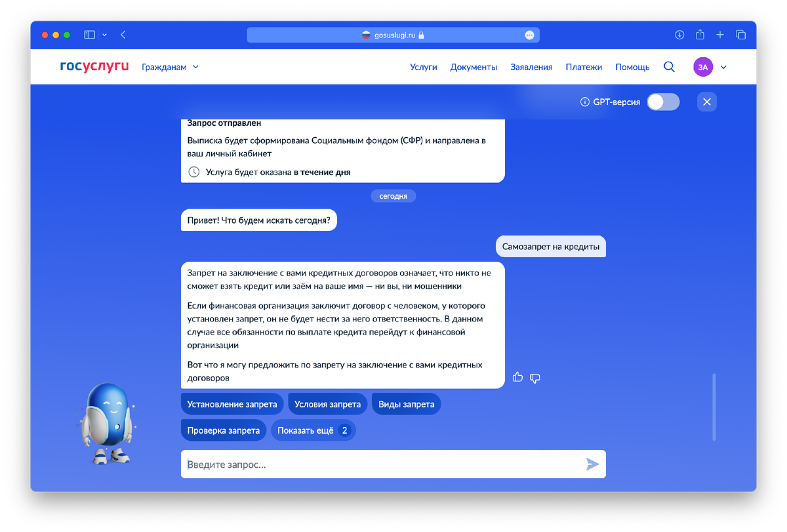Give thumbs down on the bot reply
The height and width of the screenshot is (532, 787).
[x=535, y=378]
